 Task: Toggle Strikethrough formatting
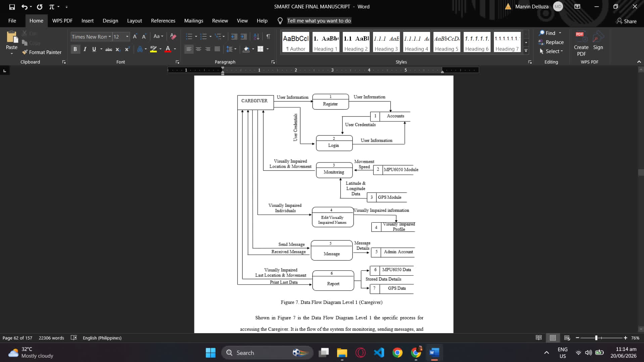pyautogui.click(x=109, y=49)
